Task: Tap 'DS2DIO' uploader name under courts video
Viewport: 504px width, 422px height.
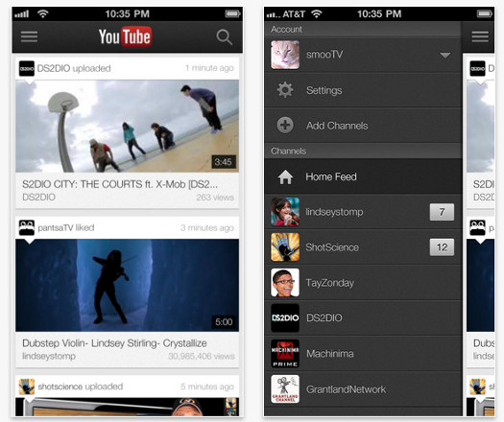Action: [38, 198]
